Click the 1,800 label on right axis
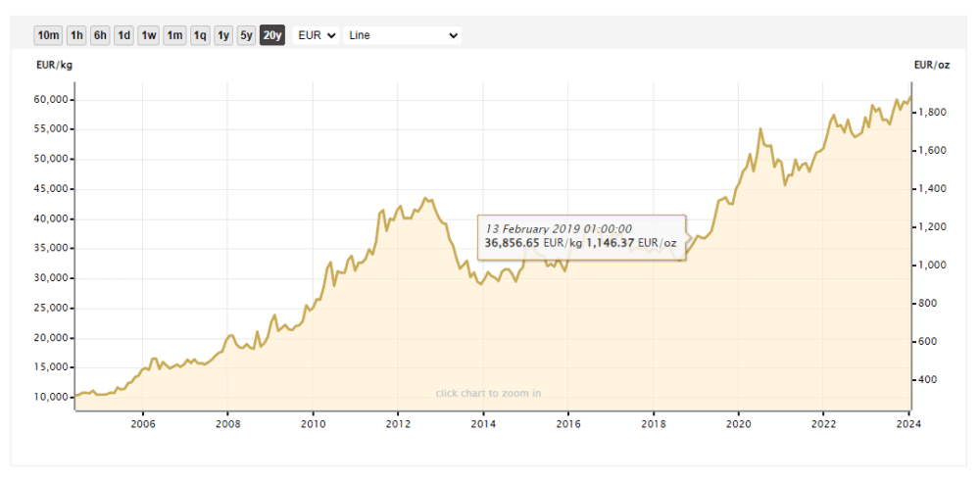Image resolution: width=980 pixels, height=483 pixels. (931, 113)
